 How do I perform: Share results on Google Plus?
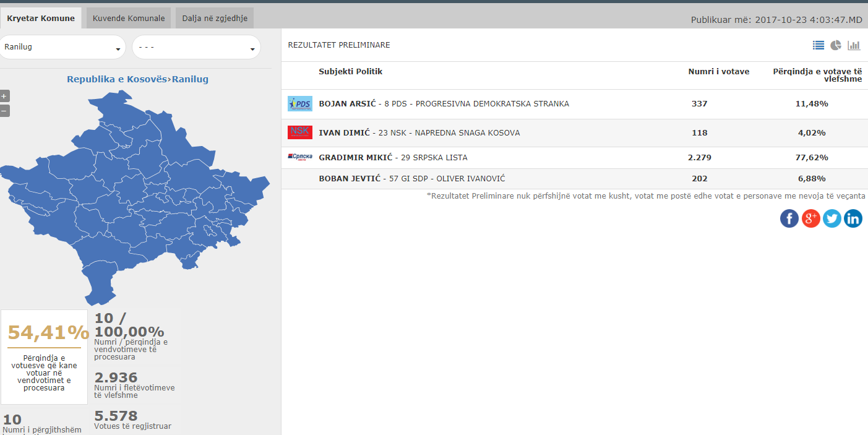tap(810, 218)
